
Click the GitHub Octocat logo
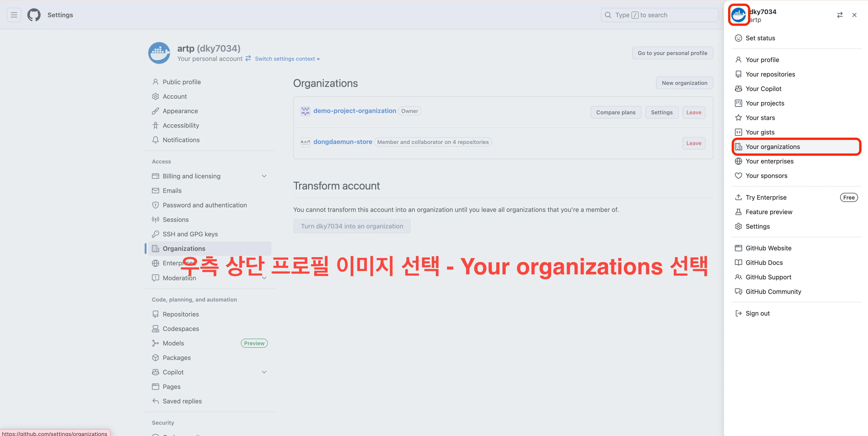click(x=34, y=15)
